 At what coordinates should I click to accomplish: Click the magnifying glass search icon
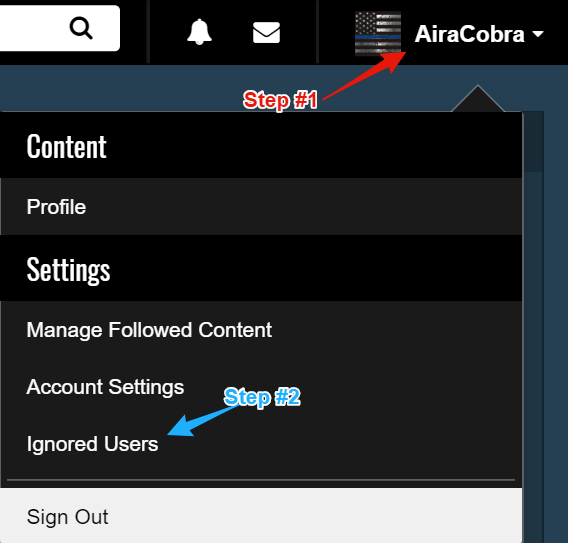(x=81, y=28)
